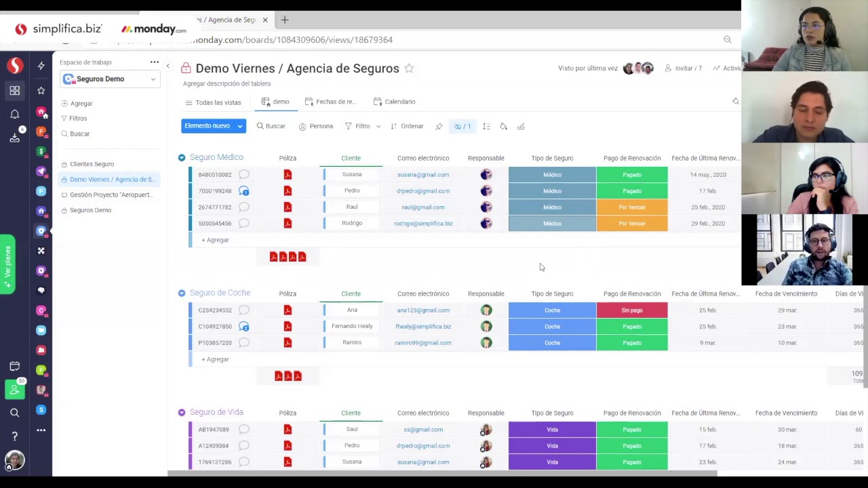This screenshot has height=488, width=868.
Task: Open the inbox download icon with badge
Action: coord(15,138)
